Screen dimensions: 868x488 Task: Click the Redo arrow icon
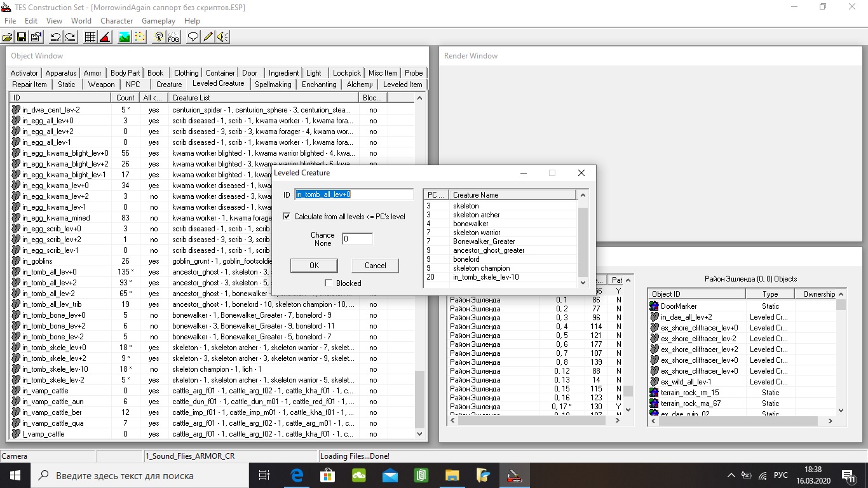(70, 37)
